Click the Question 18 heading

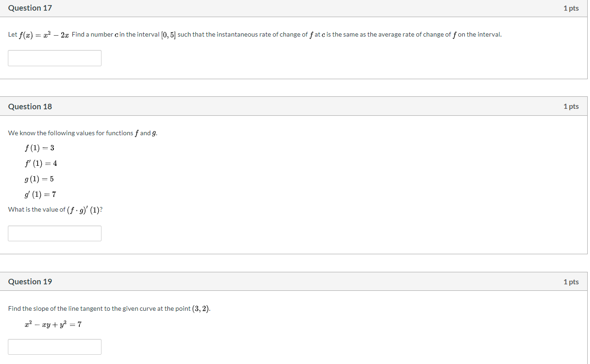coord(30,107)
